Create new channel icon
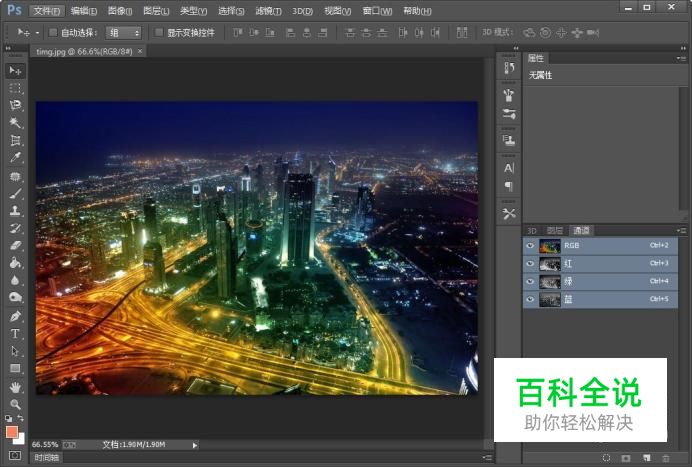692x467 pixels. (x=647, y=458)
